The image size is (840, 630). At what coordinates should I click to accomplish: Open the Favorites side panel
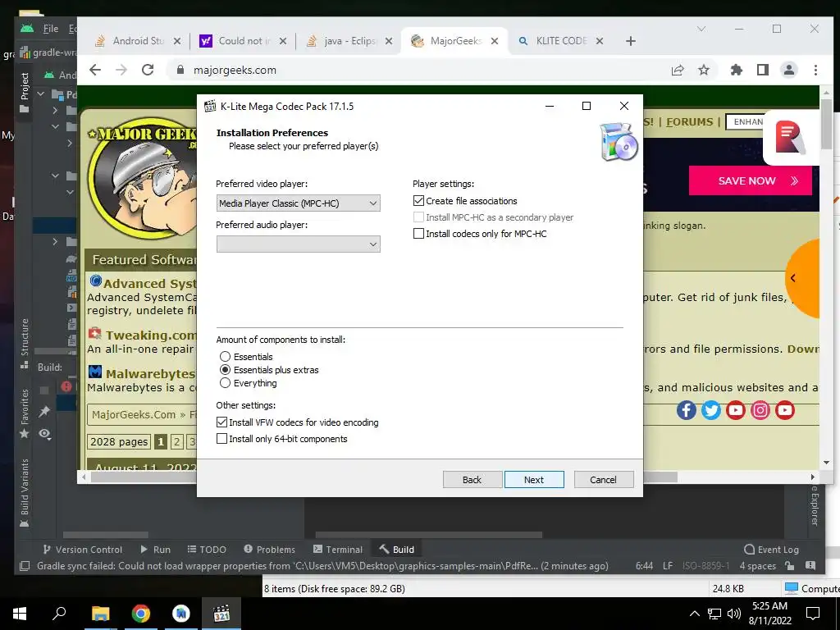(x=24, y=413)
